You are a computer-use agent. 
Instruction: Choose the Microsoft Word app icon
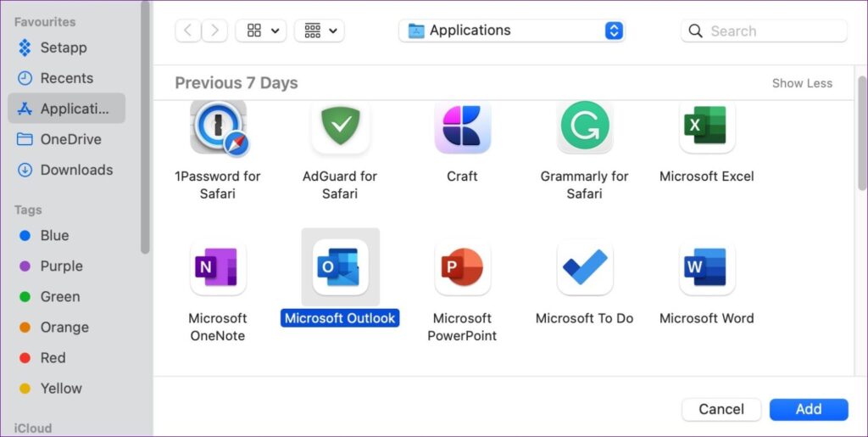pyautogui.click(x=706, y=268)
